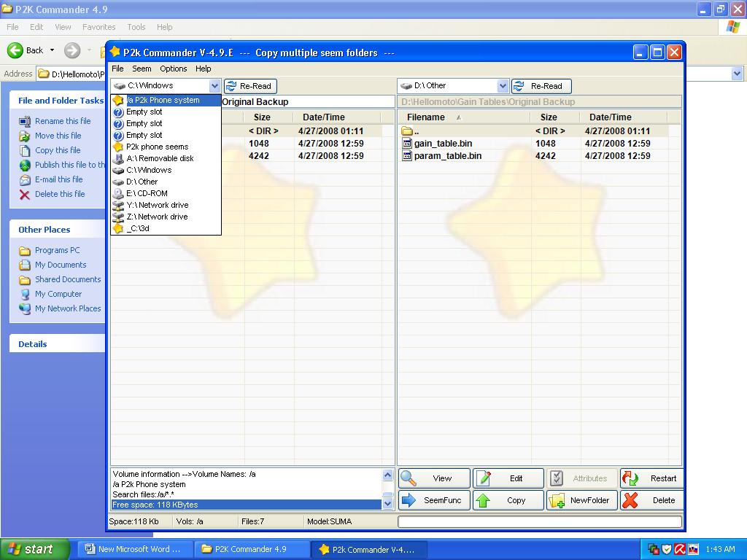The width and height of the screenshot is (747, 560).
Task: Click the Copy button with green arrow
Action: 508,500
